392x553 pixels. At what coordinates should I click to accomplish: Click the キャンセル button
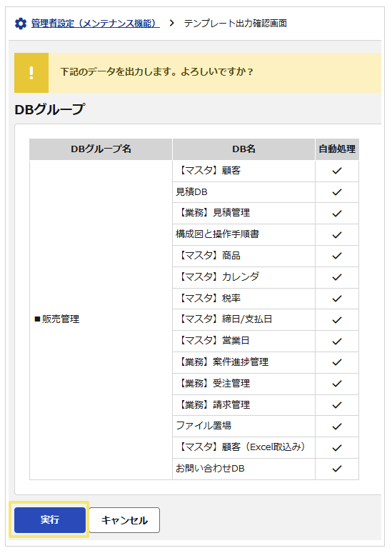(x=124, y=520)
